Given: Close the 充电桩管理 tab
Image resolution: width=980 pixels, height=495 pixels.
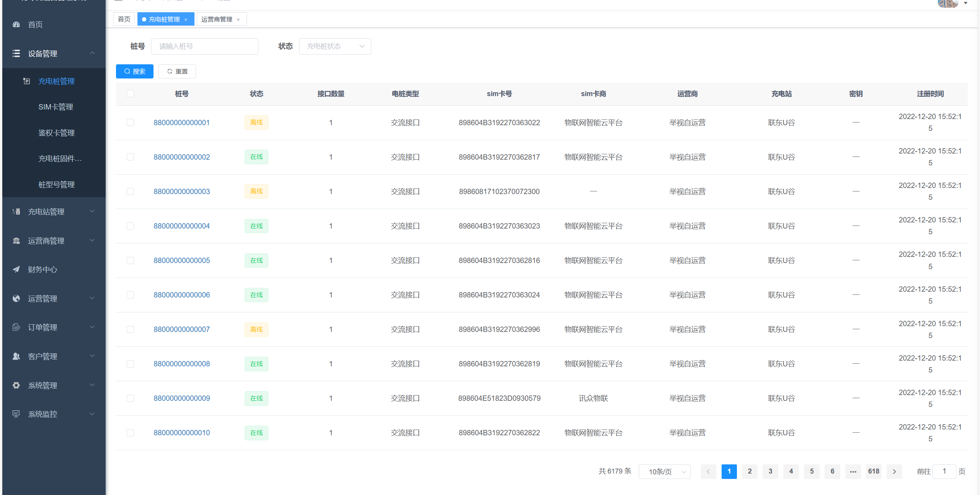Looking at the screenshot, I should pyautogui.click(x=186, y=20).
